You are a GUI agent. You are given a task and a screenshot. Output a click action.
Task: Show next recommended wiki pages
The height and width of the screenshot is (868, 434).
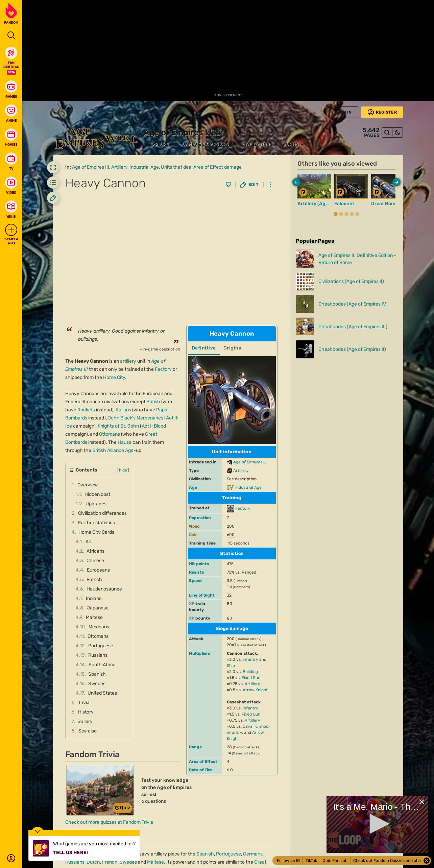pos(396,182)
